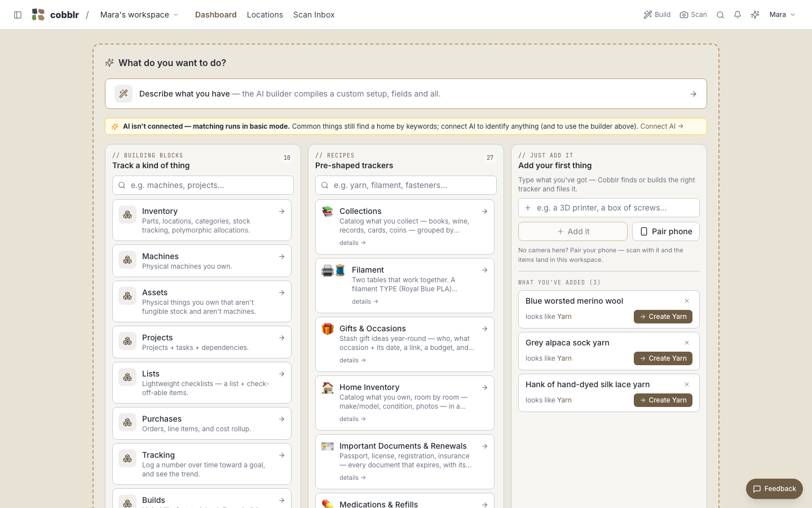Go to the Scan Inbox tab

tap(314, 15)
